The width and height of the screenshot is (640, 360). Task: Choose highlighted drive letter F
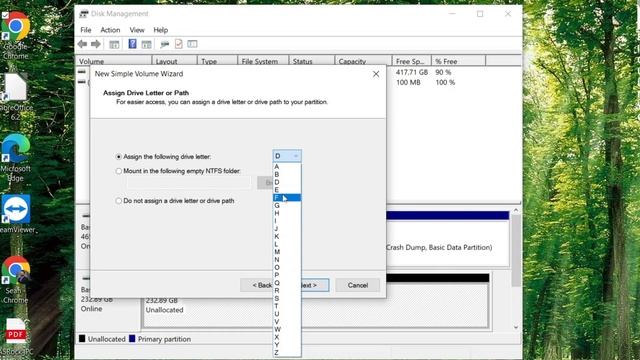click(x=287, y=198)
